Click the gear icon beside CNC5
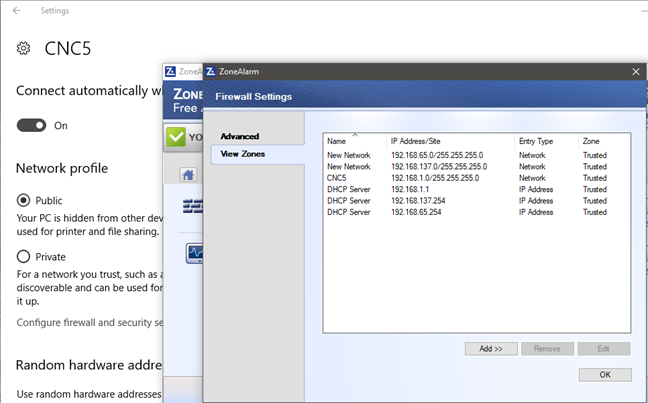 (x=24, y=48)
